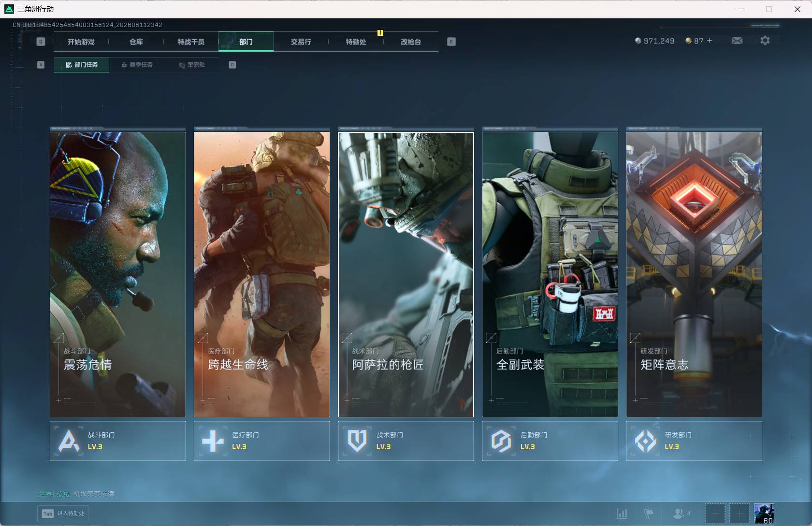Select the 军需处 sub-tab
This screenshot has width=812, height=526.
click(192, 64)
